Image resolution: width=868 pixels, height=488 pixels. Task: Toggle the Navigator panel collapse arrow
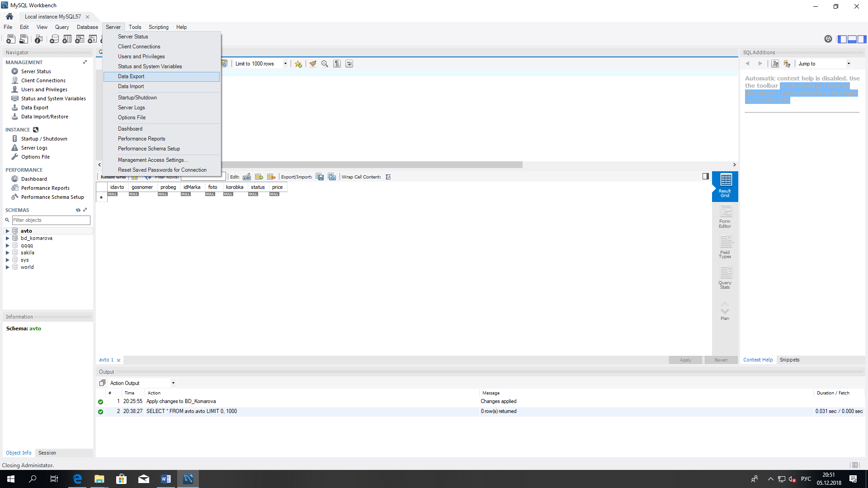[x=100, y=164]
